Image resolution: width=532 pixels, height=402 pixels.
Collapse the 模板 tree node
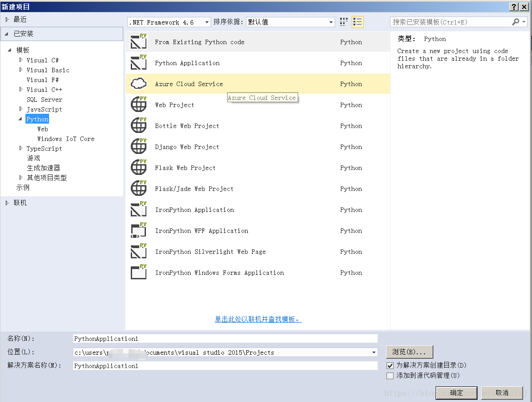[x=9, y=50]
